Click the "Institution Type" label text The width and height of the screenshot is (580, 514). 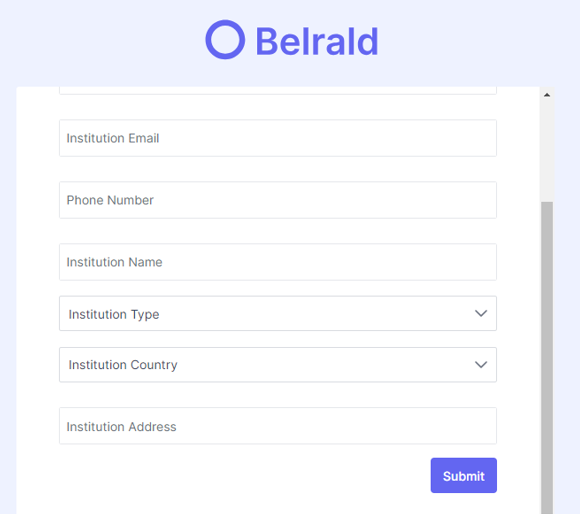coord(114,314)
